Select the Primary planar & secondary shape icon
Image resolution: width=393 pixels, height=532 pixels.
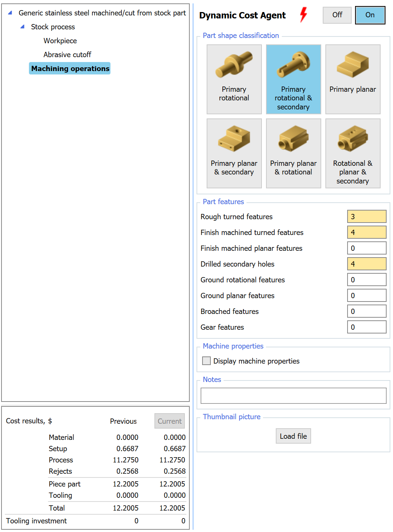234,153
